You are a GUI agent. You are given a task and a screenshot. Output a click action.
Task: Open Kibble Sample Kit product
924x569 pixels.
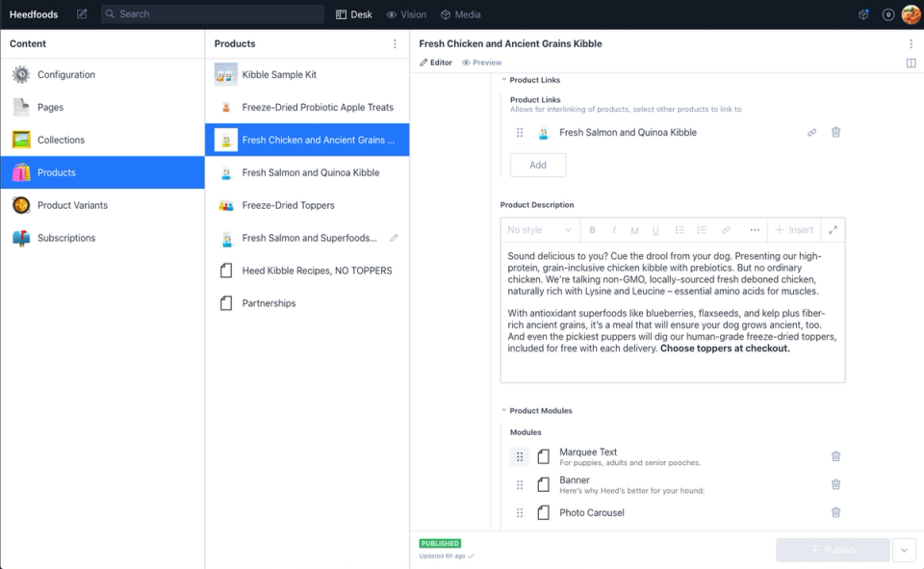tap(307, 75)
